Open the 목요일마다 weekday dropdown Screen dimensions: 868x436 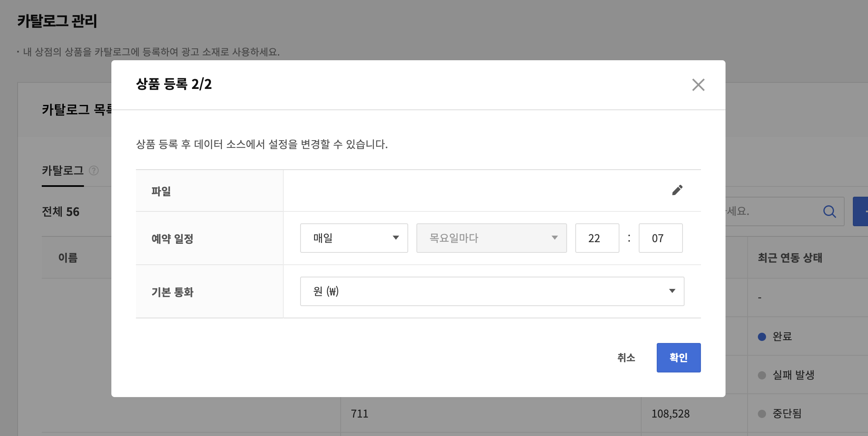[491, 238]
